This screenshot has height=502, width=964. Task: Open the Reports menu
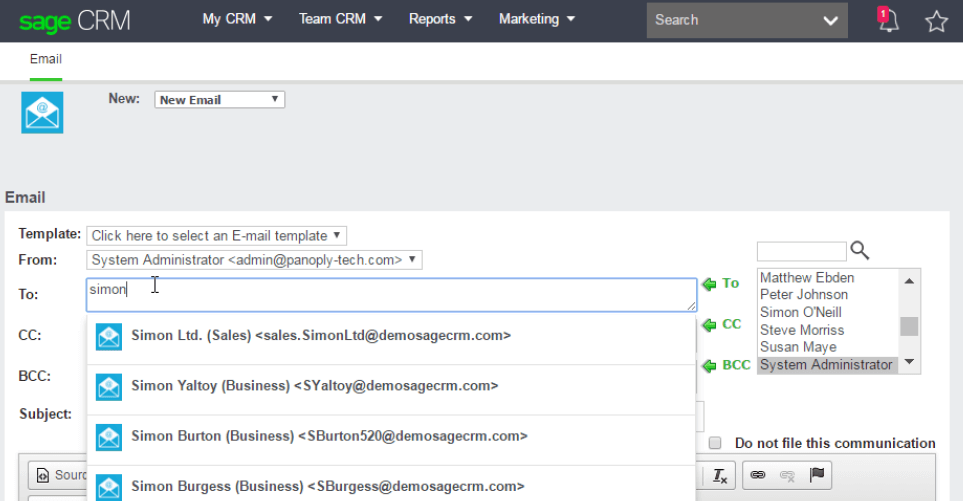click(x=440, y=19)
